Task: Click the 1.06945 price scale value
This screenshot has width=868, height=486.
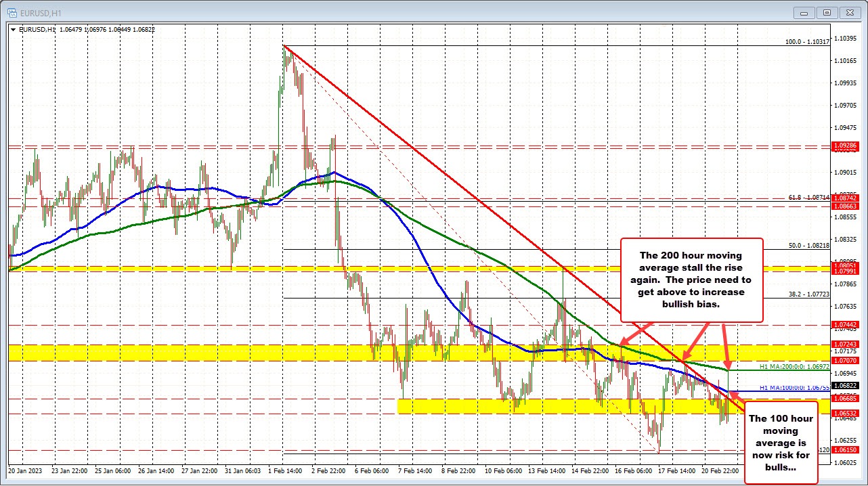Action: click(846, 374)
